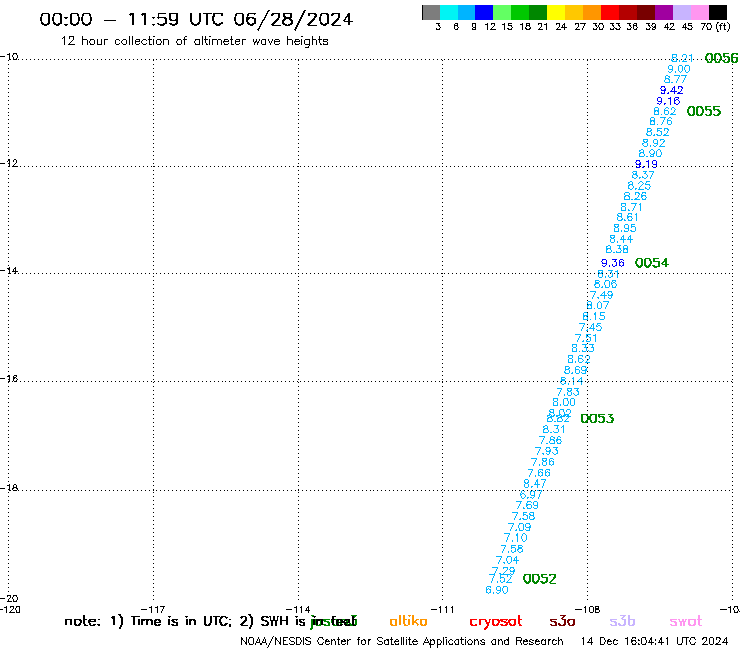Click the orange swatch in the legend bar
Viewport: 740px width, 650px height.
click(592, 12)
